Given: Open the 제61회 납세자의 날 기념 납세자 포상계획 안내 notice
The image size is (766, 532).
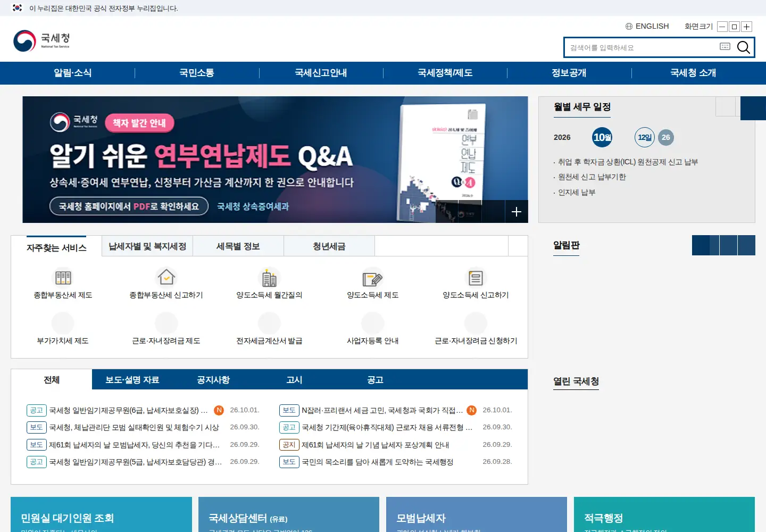Looking at the screenshot, I should pyautogui.click(x=375, y=445).
